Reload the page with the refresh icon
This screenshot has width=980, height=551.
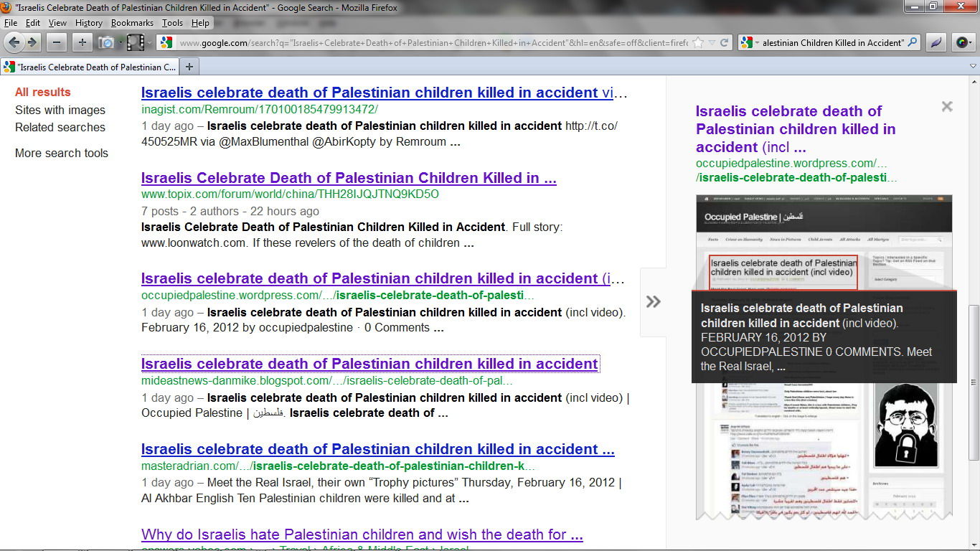pos(725,42)
